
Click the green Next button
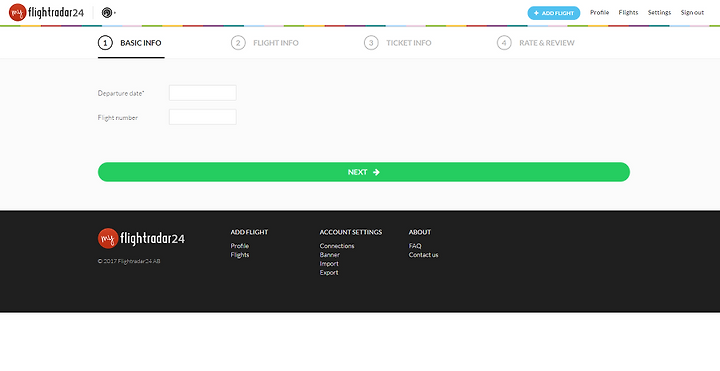click(x=364, y=172)
